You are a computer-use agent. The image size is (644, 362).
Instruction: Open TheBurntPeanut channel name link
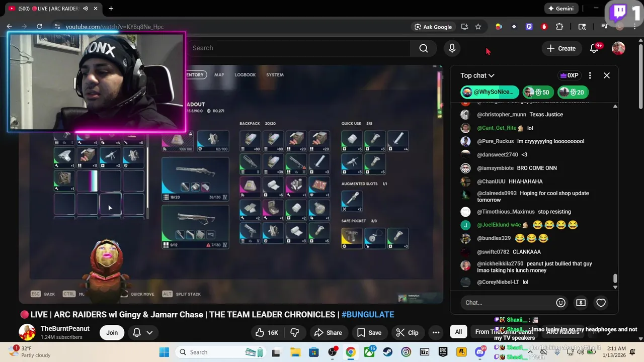[65, 328]
